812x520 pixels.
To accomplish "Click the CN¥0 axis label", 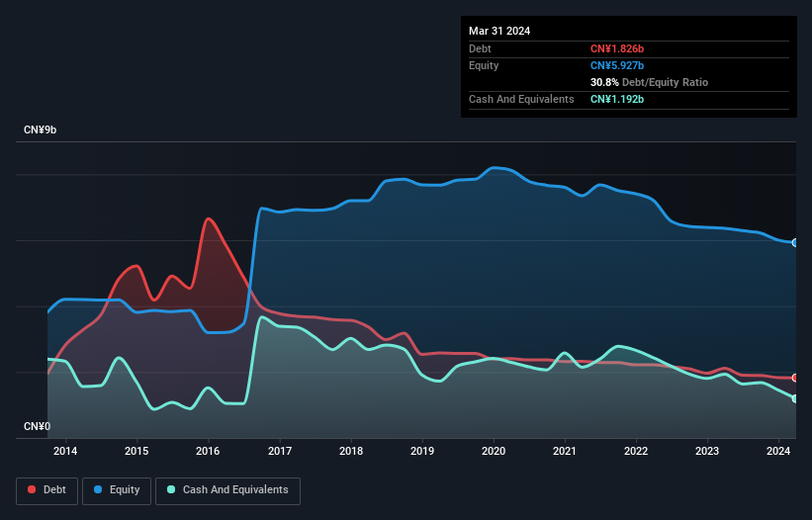I will click(x=38, y=426).
